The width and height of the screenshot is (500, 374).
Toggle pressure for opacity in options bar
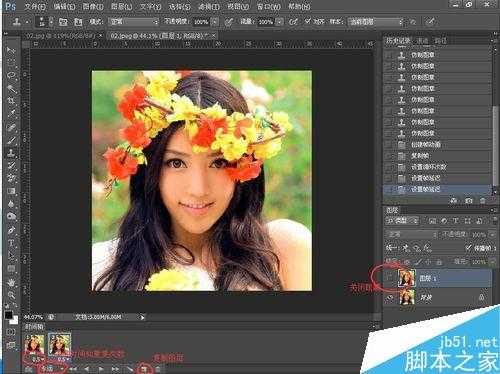228,22
